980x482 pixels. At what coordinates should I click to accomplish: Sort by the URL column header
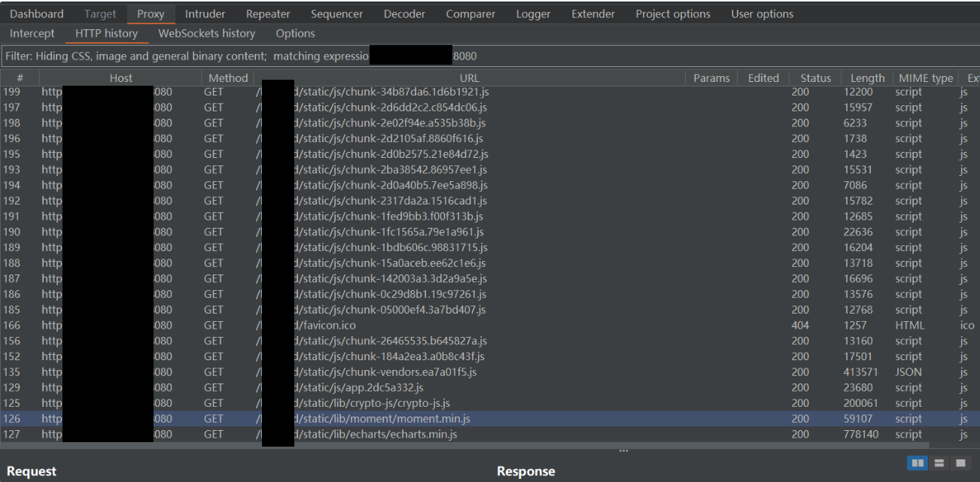click(x=470, y=78)
